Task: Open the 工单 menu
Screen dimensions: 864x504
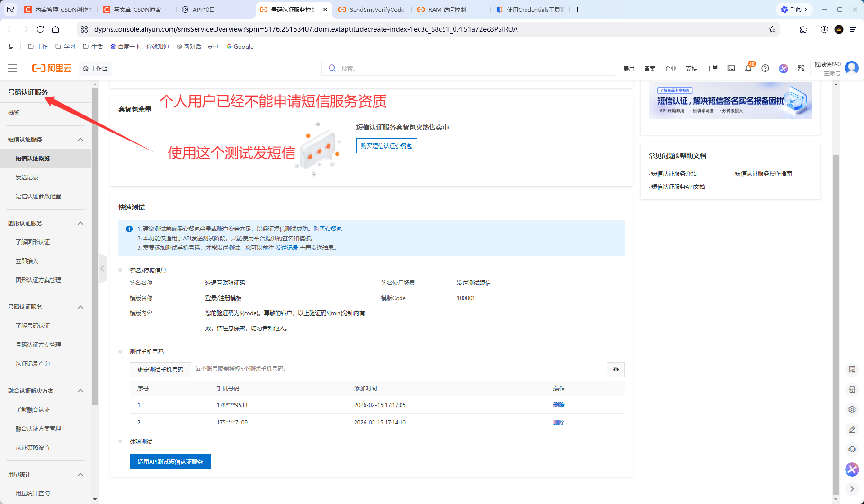Action: click(x=712, y=69)
